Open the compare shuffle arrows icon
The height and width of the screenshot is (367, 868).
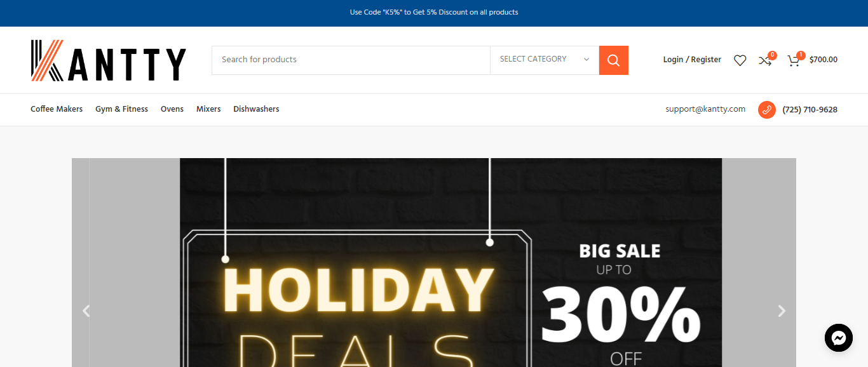pos(765,60)
